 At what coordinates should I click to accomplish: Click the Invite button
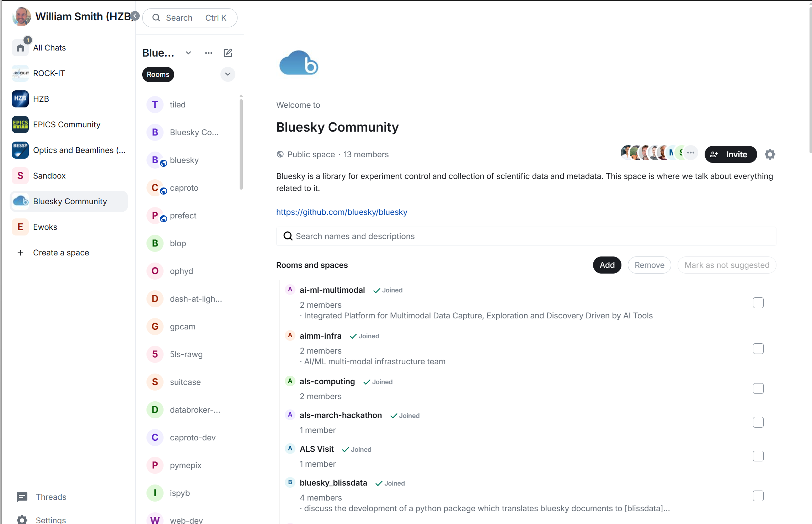click(x=731, y=154)
